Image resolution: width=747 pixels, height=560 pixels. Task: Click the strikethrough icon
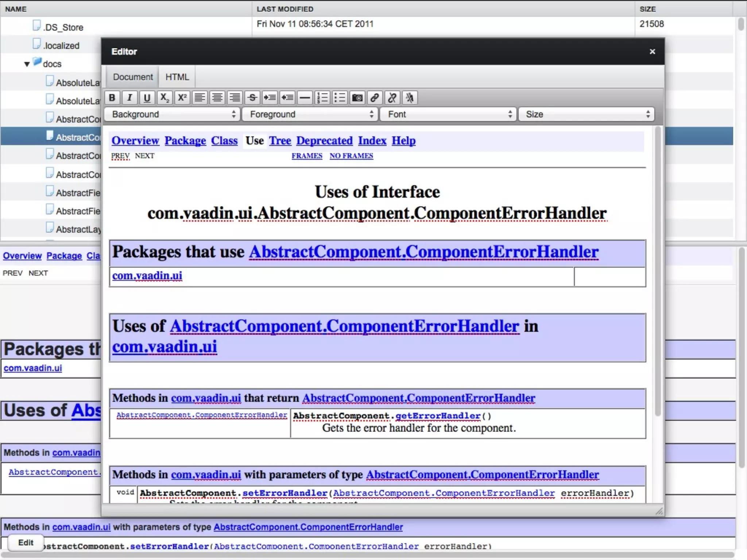point(252,98)
